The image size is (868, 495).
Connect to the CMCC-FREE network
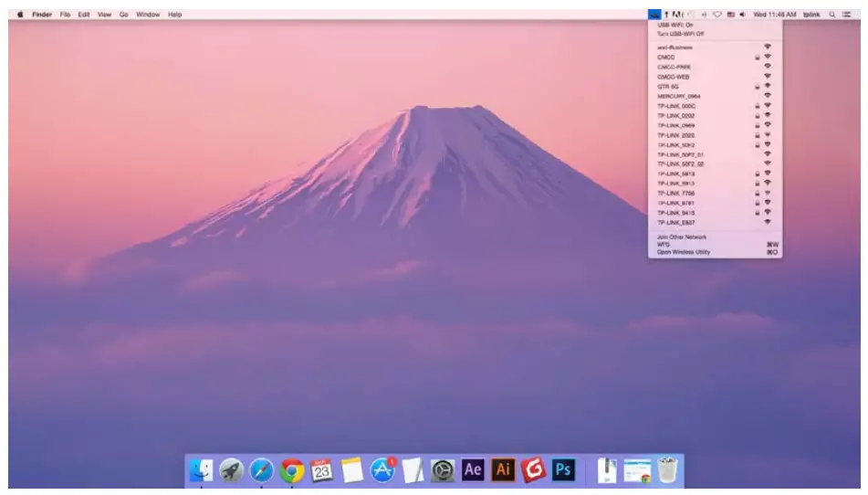coord(675,67)
